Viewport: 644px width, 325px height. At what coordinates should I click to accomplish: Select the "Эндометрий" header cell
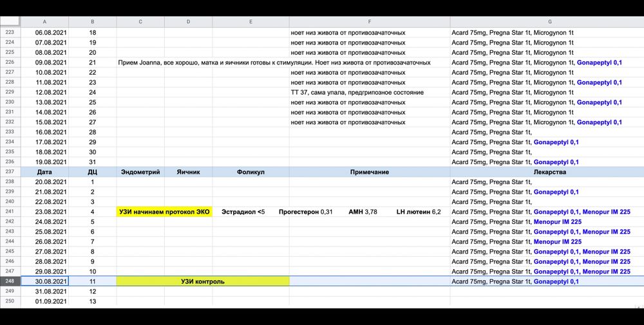click(140, 172)
